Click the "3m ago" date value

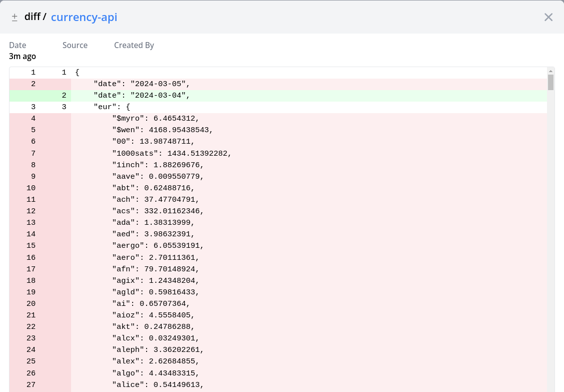coord(23,56)
